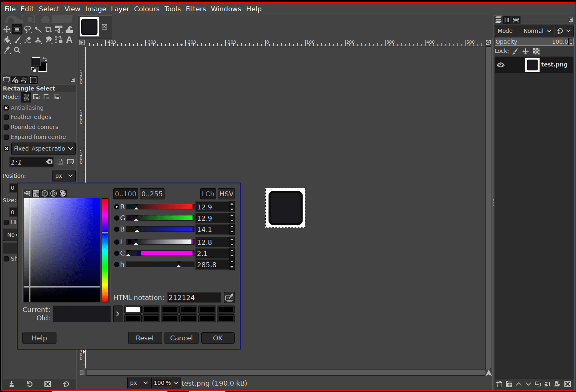Select the Smudge tool
This screenshot has height=392, width=576.
pyautogui.click(x=48, y=40)
